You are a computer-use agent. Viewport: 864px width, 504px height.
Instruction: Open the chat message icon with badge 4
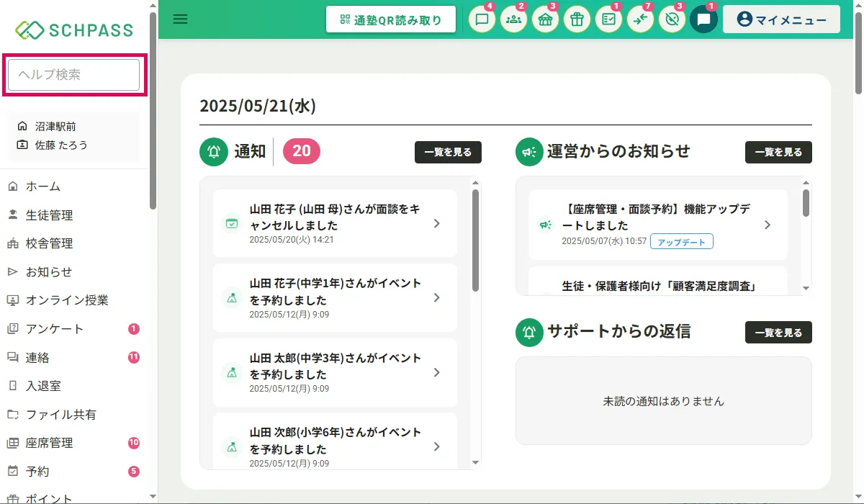482,19
